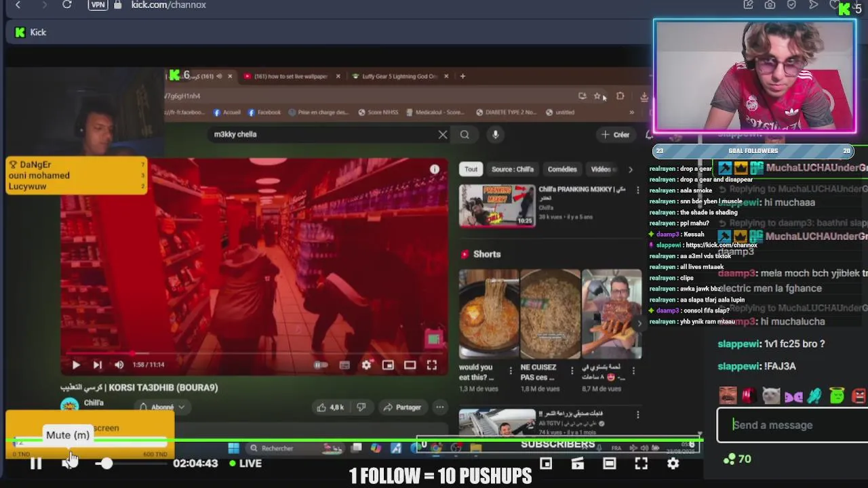Open the edit page icon in browser toolbar
Image resolution: width=868 pixels, height=488 pixels.
[748, 5]
